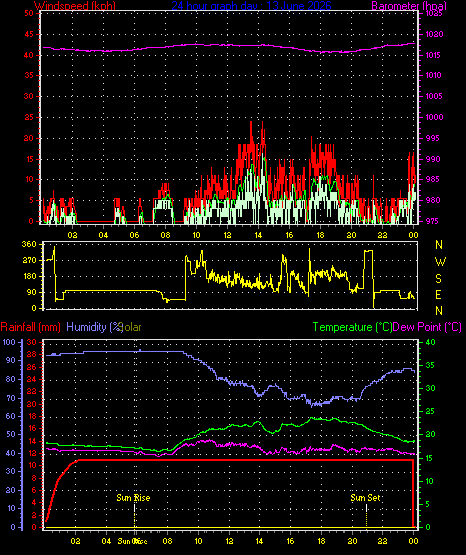This screenshot has width=466, height=555.
Task: Click the 270 value on wind direction axis
Action: point(29,260)
